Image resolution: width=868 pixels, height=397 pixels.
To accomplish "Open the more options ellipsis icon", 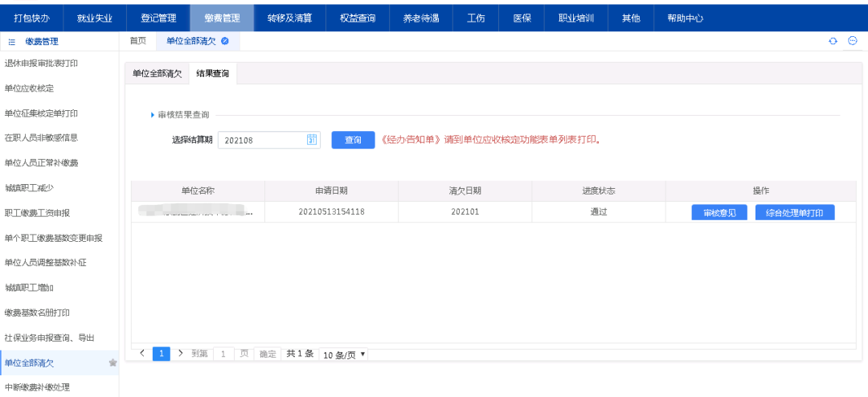I will (853, 41).
